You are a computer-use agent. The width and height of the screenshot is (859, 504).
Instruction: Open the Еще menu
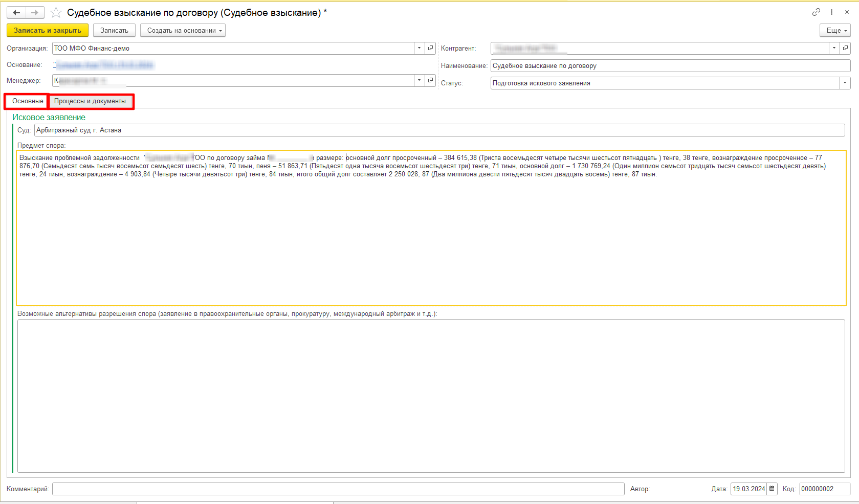(835, 31)
